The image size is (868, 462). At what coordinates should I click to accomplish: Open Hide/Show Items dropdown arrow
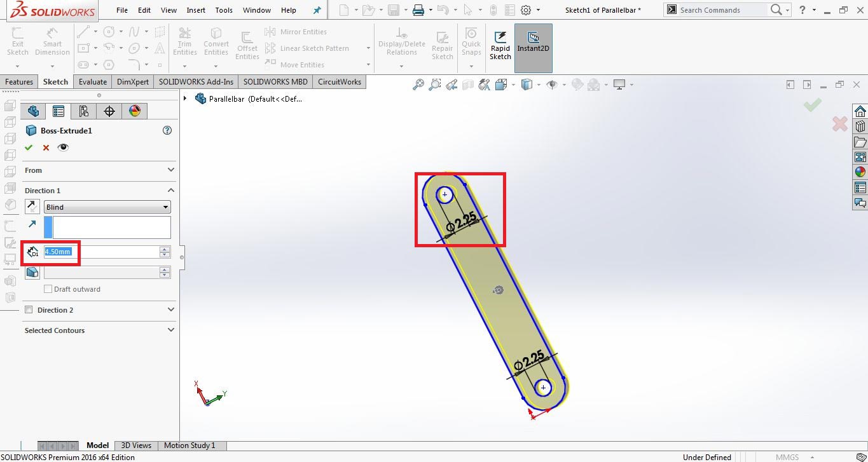point(563,85)
